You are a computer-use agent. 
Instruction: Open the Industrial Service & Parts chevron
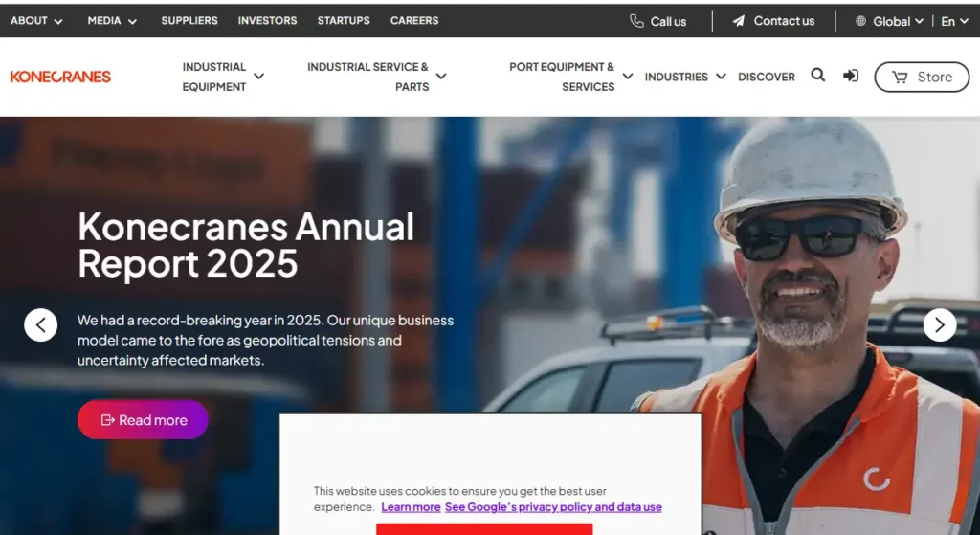tap(441, 77)
